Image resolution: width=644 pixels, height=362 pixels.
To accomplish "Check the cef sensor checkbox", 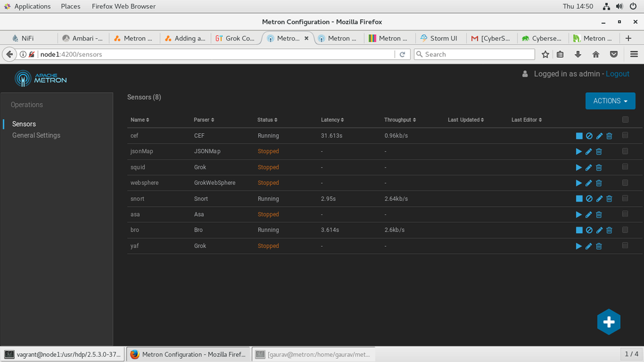I will (625, 135).
